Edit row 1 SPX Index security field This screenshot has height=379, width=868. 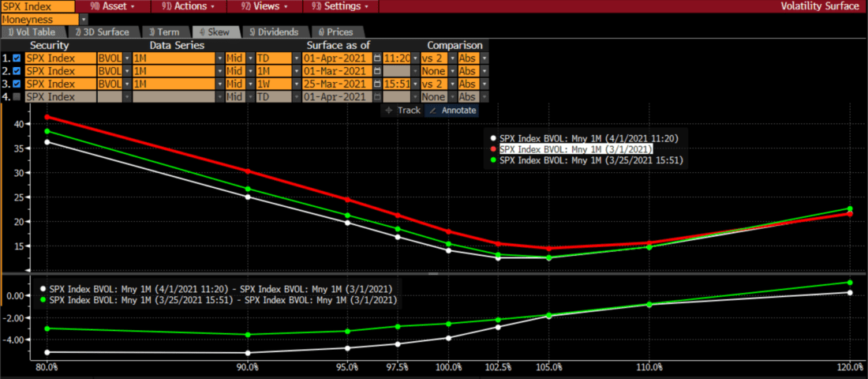pos(60,58)
